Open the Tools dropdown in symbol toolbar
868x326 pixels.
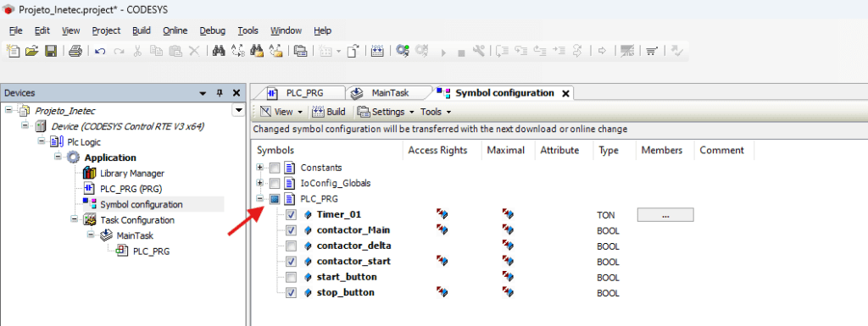click(x=436, y=112)
